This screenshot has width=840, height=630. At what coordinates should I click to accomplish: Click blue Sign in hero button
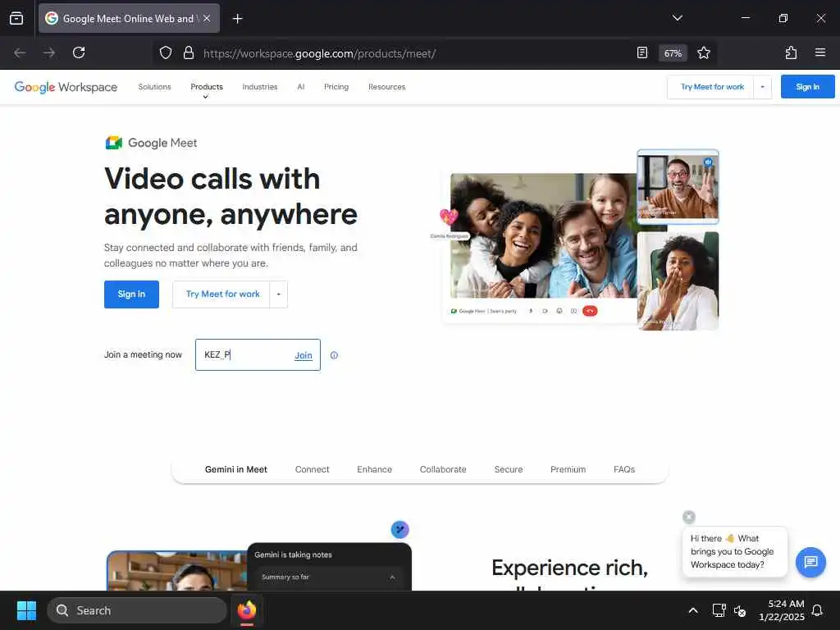pos(131,294)
